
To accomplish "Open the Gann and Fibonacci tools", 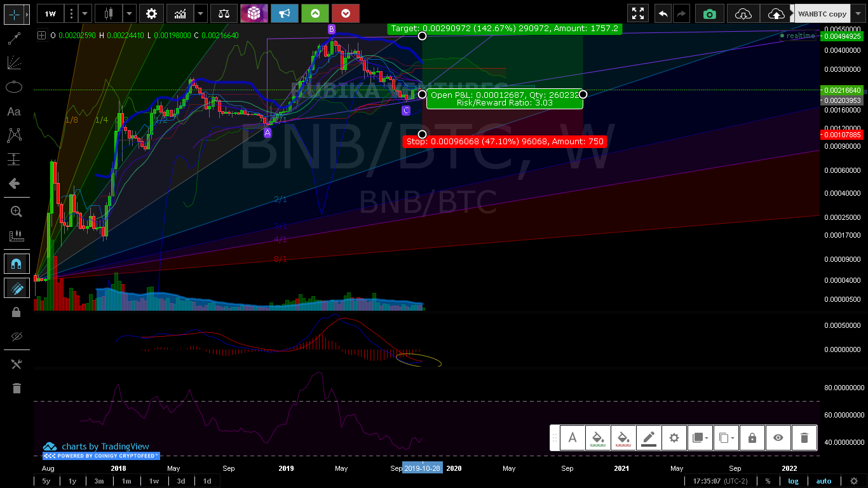I will (14, 63).
